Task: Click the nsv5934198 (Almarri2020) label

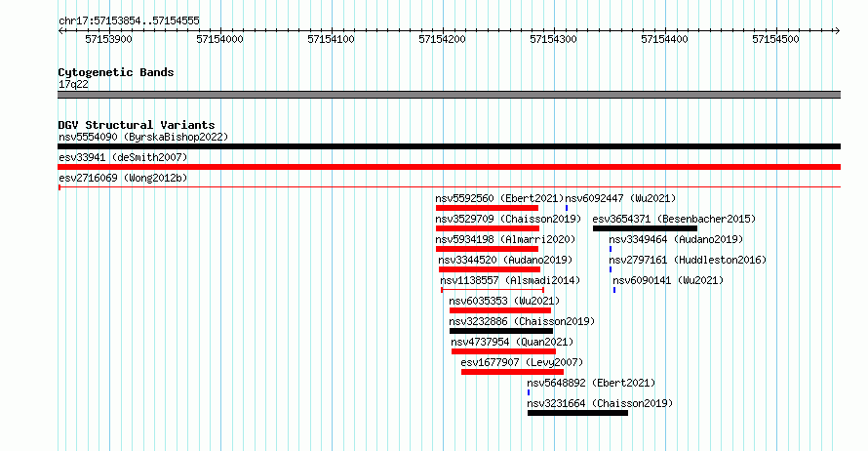Action: click(505, 239)
